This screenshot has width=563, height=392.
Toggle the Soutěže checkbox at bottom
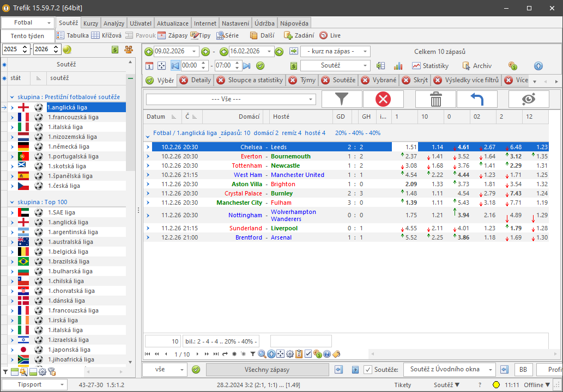click(x=368, y=370)
